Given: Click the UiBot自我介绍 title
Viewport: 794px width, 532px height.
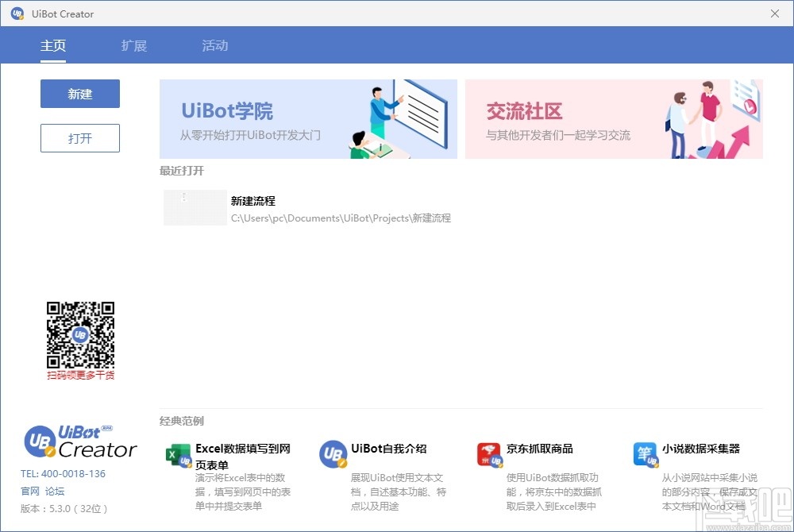Looking at the screenshot, I should point(389,449).
